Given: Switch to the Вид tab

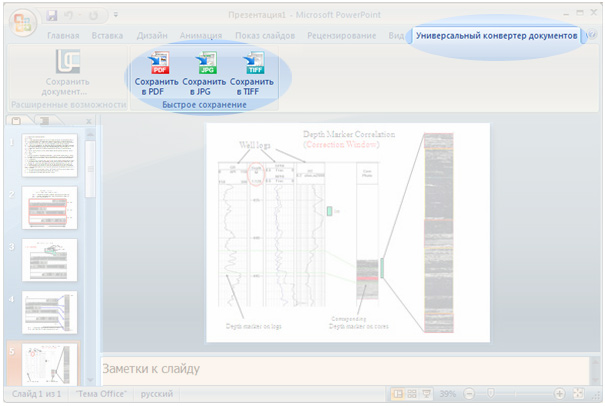Looking at the screenshot, I should (396, 36).
